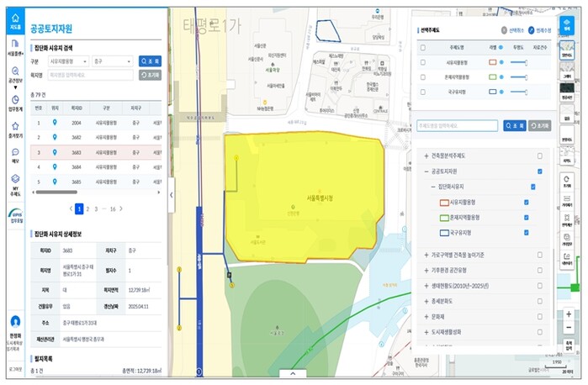Collapse the left panel with the arrow handle

click(x=172, y=194)
